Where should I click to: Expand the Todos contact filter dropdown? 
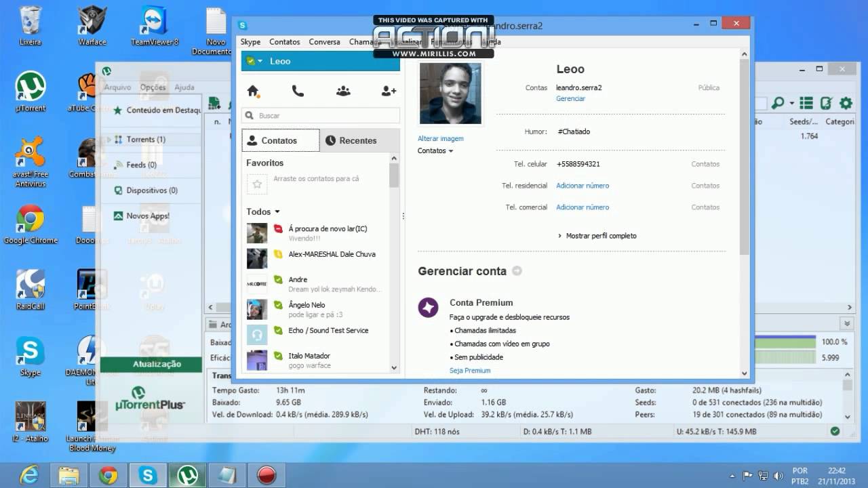[x=277, y=212]
